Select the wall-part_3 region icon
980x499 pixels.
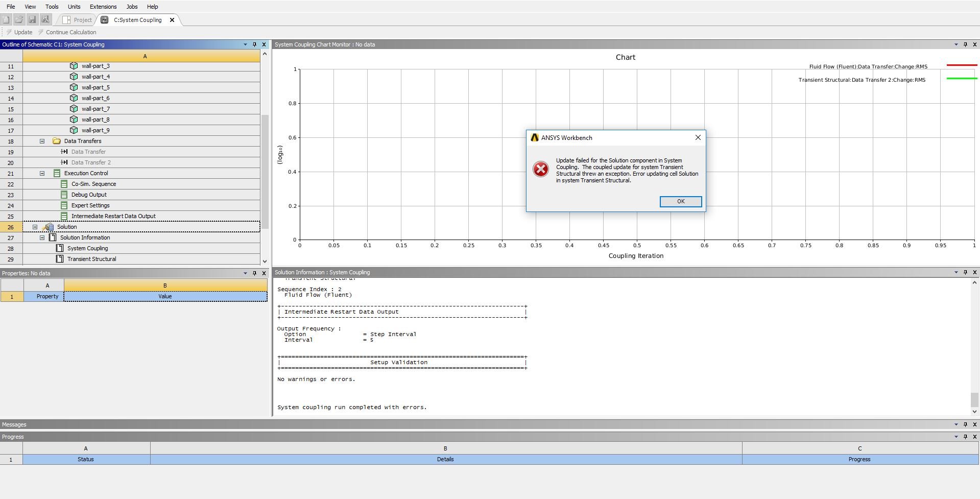pyautogui.click(x=74, y=66)
